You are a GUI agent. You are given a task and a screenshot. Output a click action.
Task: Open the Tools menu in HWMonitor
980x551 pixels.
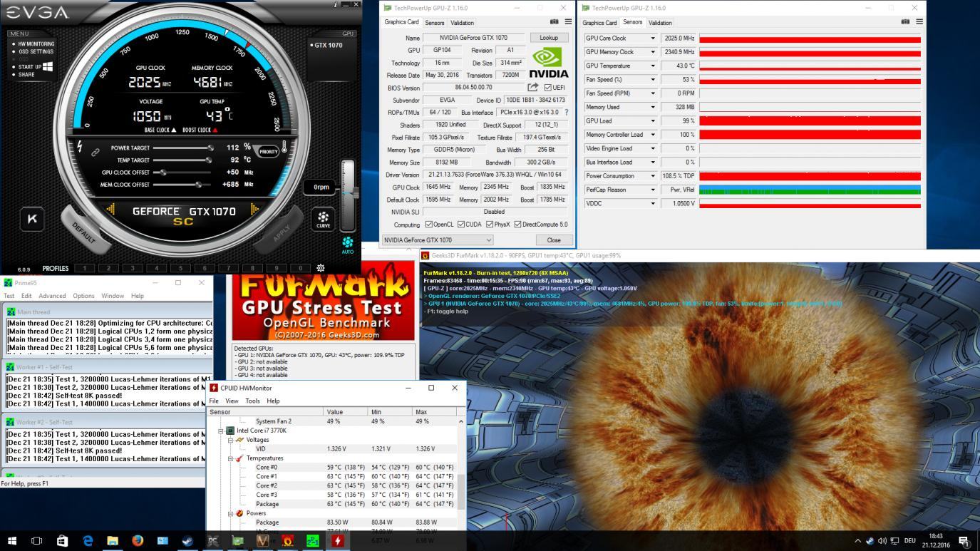coord(252,401)
